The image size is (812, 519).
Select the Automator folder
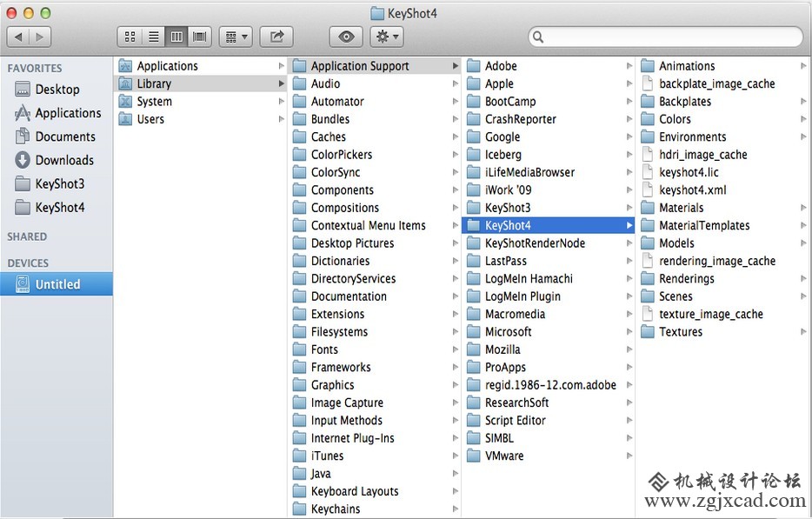375,101
